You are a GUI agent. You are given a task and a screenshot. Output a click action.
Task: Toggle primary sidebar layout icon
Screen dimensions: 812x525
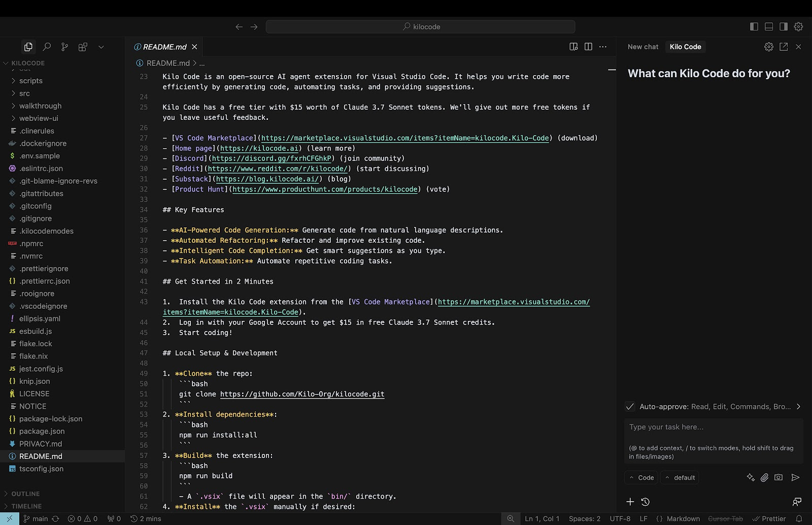754,26
